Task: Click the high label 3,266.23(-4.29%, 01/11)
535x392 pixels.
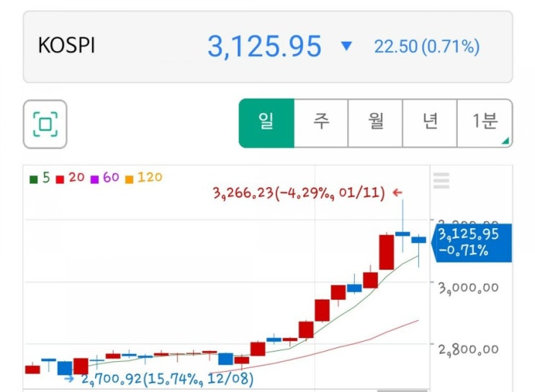Action: coord(299,193)
